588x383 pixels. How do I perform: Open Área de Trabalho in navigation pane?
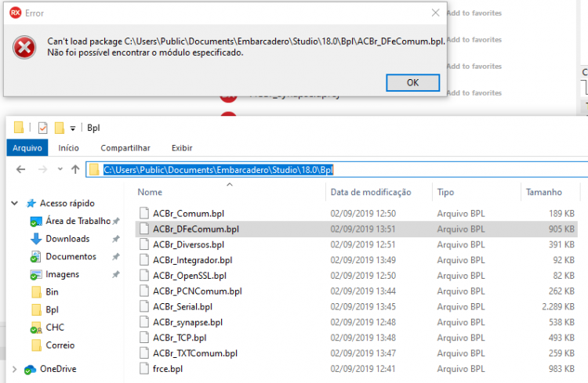coord(78,221)
